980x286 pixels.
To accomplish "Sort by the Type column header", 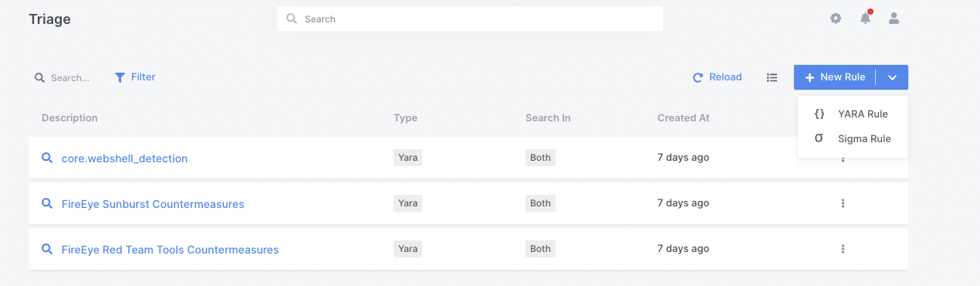I will pos(405,118).
